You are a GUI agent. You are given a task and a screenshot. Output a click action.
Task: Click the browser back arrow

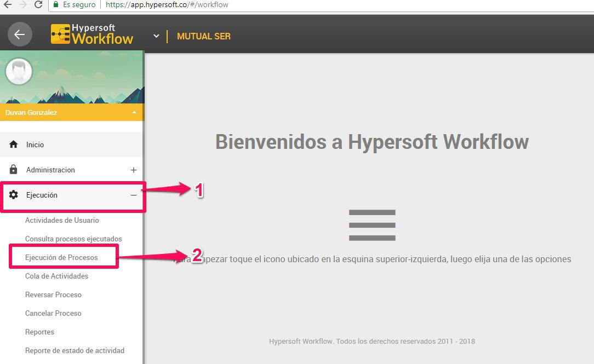[7, 4]
